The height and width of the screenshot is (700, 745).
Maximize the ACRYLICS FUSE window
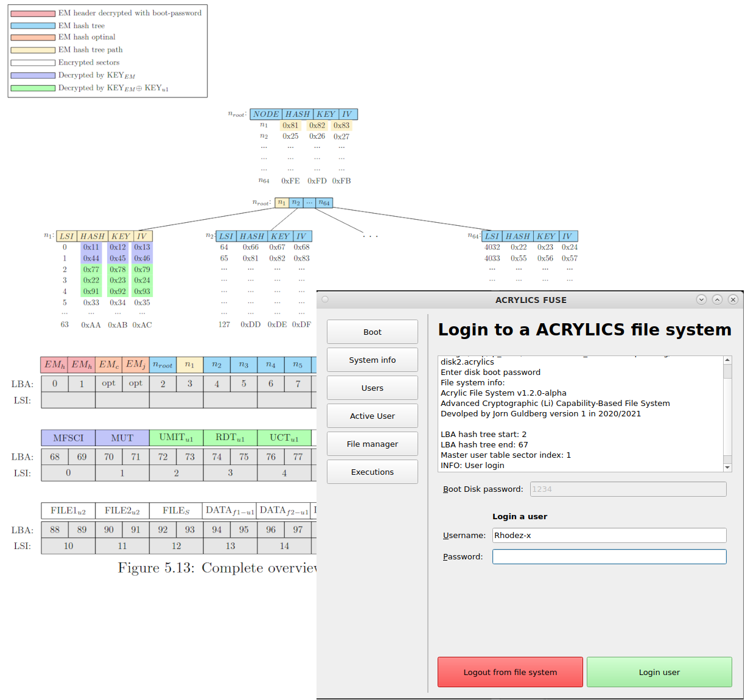pos(717,299)
